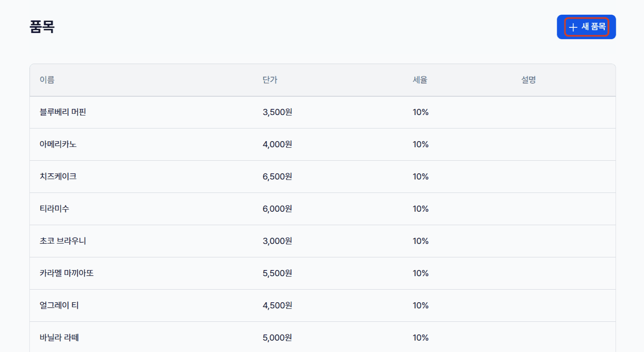Click the 단가 column header
Image resolution: width=644 pixels, height=352 pixels.
[270, 80]
